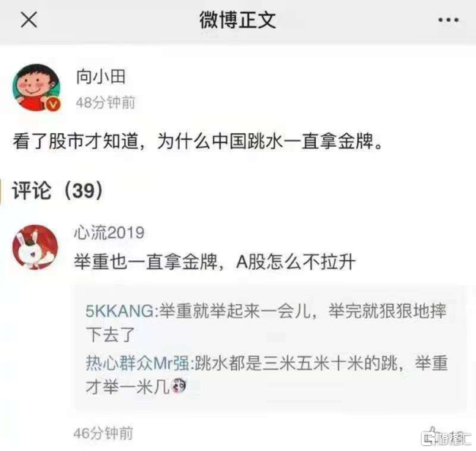Tap the rabbit avatar of 心流2019
Image resolution: width=476 pixels, height=451 pixels.
point(35,247)
